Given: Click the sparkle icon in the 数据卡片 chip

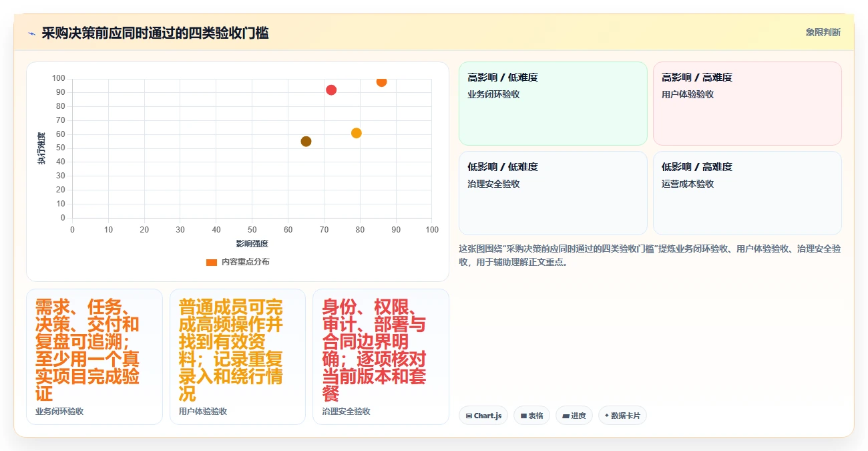Looking at the screenshot, I should point(607,416).
